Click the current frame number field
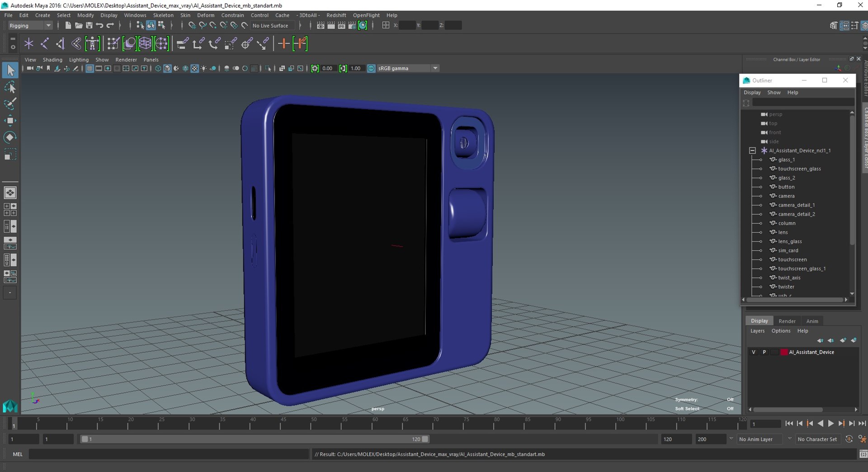868x472 pixels. (x=765, y=424)
